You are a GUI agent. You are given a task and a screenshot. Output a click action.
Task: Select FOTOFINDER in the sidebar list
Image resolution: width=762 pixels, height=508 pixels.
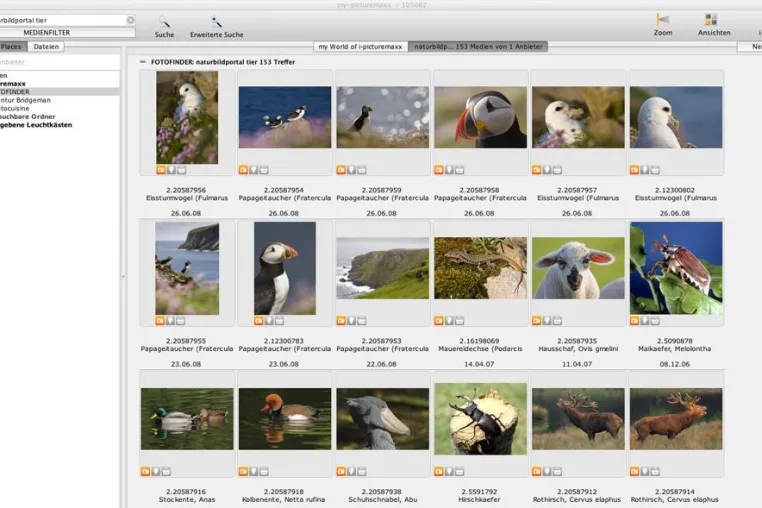(59, 92)
